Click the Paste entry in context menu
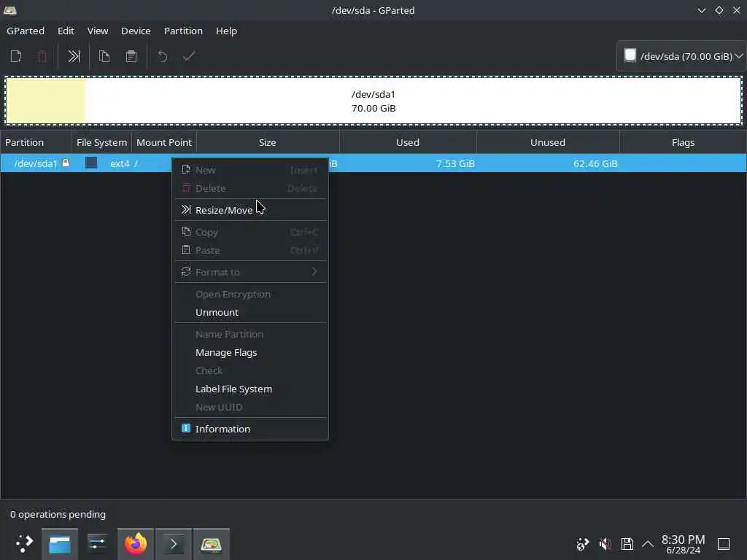 [250, 250]
